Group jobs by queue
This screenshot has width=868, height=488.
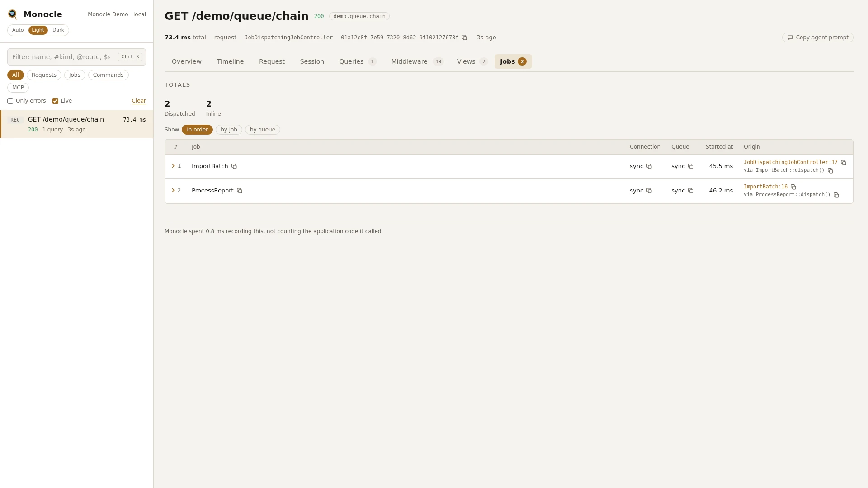[263, 130]
